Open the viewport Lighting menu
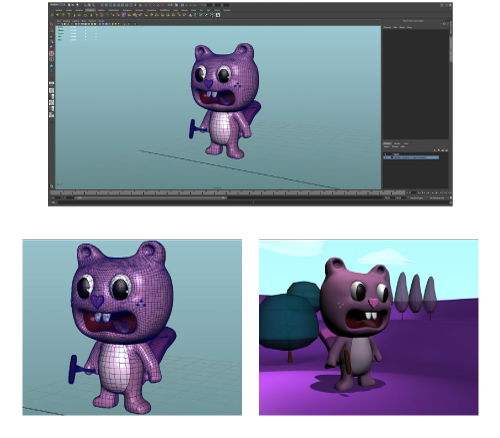This screenshot has width=500, height=438. click(76, 21)
